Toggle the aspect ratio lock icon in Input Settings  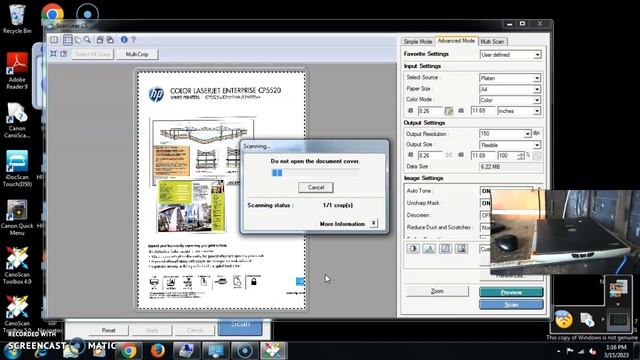449,111
